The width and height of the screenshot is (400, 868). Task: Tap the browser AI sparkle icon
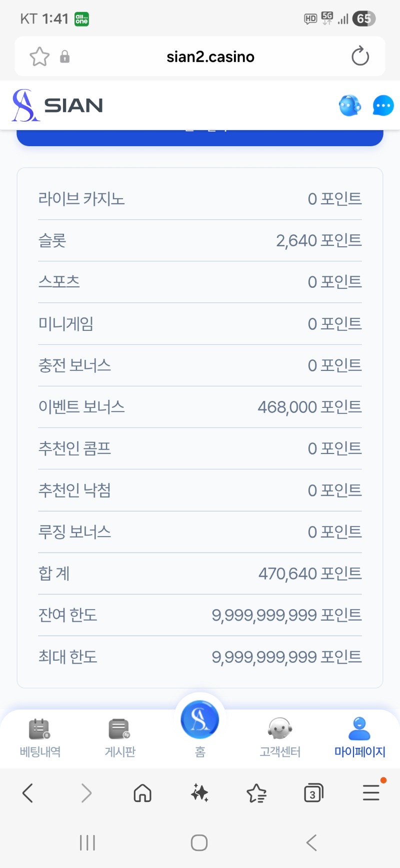pos(199,793)
